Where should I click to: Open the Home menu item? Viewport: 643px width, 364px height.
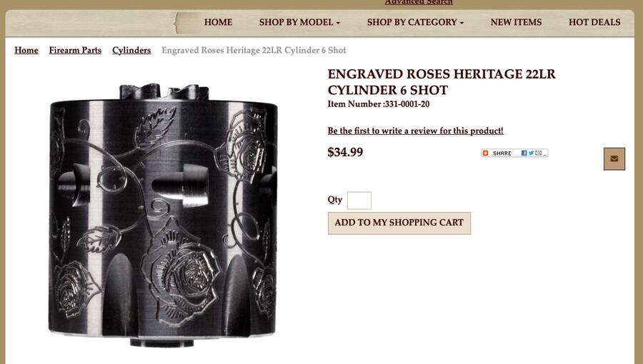click(218, 22)
